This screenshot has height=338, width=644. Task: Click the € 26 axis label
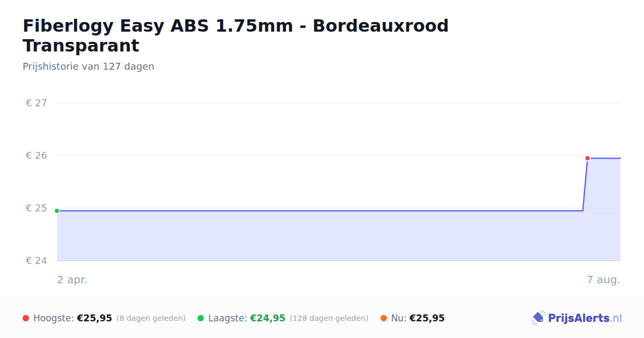36,156
